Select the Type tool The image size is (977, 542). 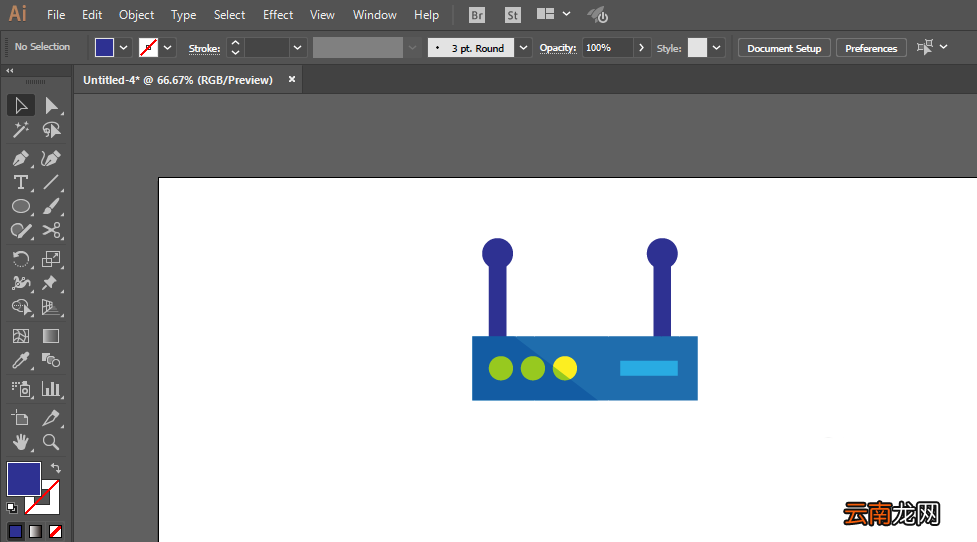coord(21,183)
